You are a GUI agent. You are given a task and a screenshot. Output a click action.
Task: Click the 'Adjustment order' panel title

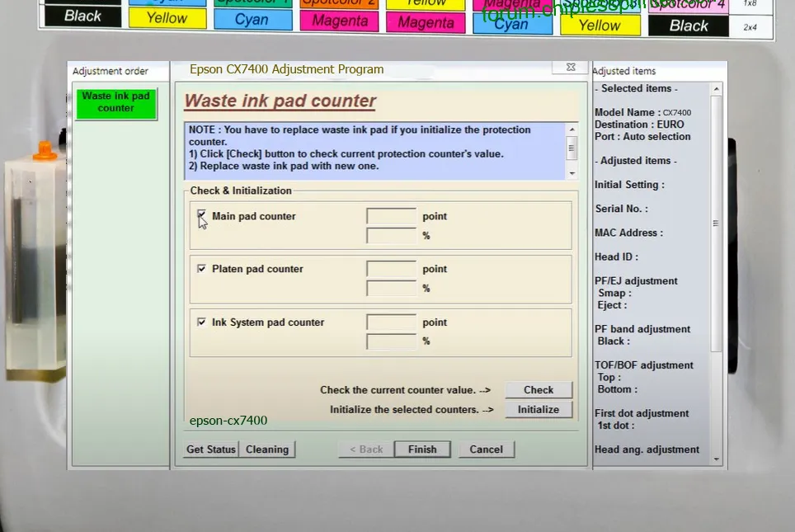(110, 71)
